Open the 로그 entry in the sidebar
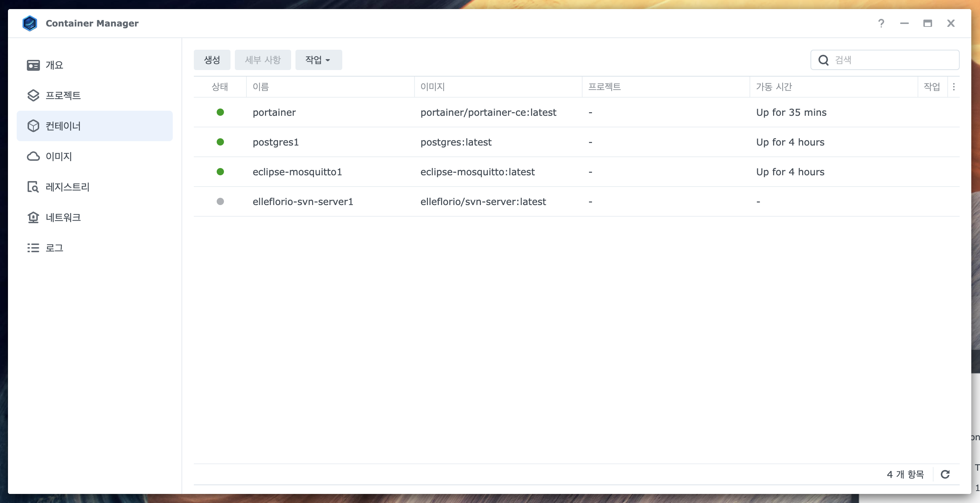 tap(55, 248)
